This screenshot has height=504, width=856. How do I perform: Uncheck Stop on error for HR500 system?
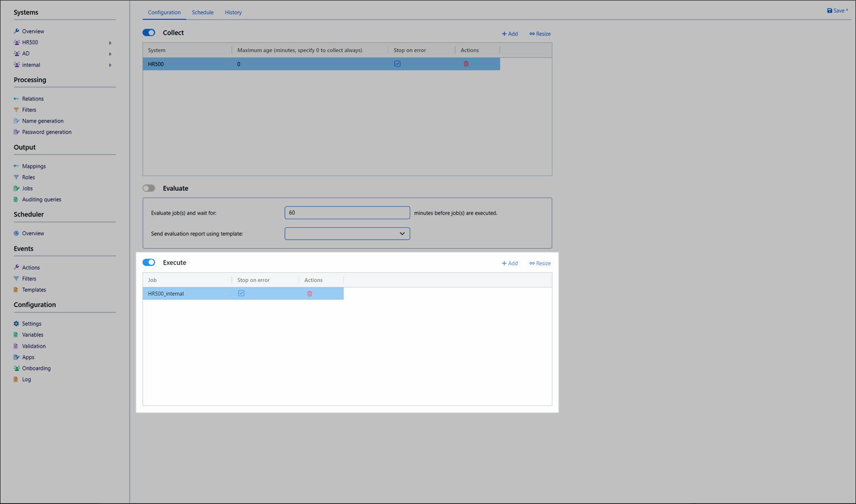coord(397,64)
